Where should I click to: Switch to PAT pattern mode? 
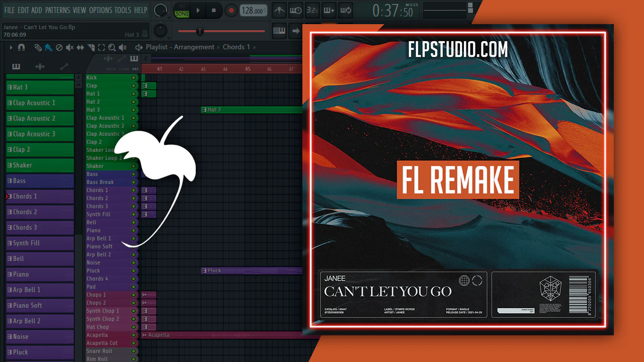point(182,7)
